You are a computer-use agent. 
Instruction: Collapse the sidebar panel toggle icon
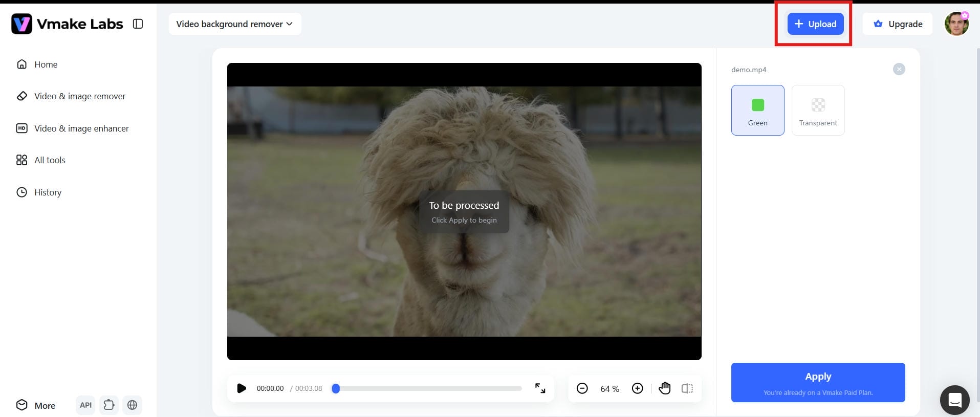click(x=138, y=24)
